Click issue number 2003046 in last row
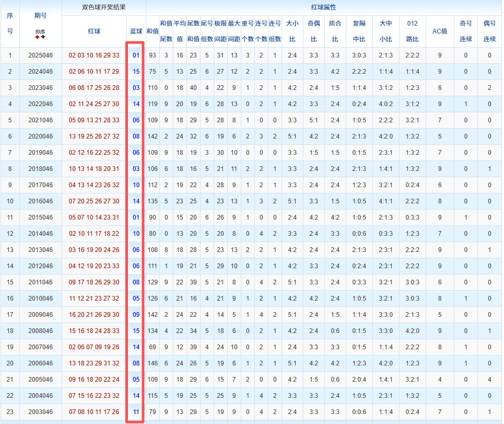The height and width of the screenshot is (424, 504). click(x=40, y=412)
